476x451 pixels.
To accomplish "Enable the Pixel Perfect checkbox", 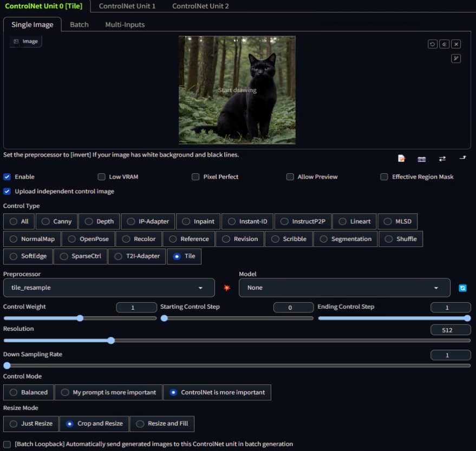I will (x=195, y=177).
